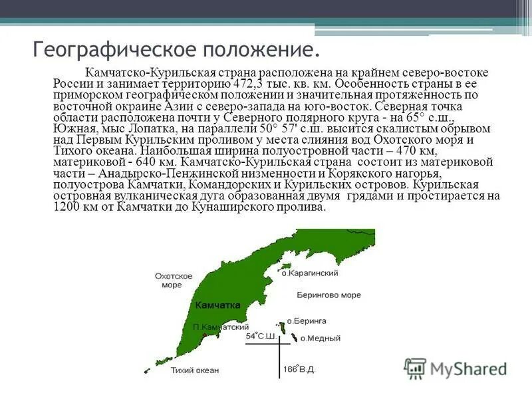Click the Тихий океан map label
This screenshot has height=399, width=532.
tap(195, 369)
